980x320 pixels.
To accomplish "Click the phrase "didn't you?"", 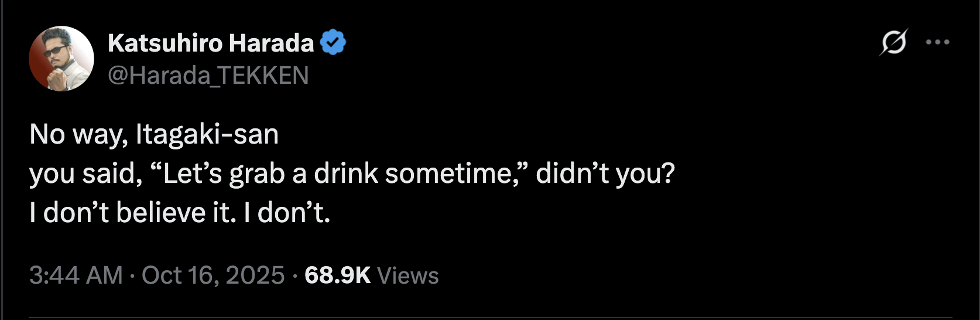I will click(x=605, y=173).
